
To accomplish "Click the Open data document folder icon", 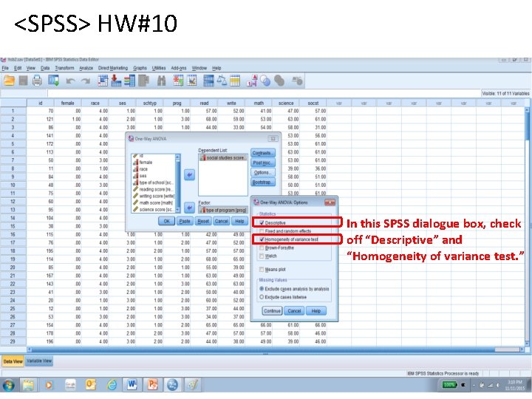I will pos(9,81).
